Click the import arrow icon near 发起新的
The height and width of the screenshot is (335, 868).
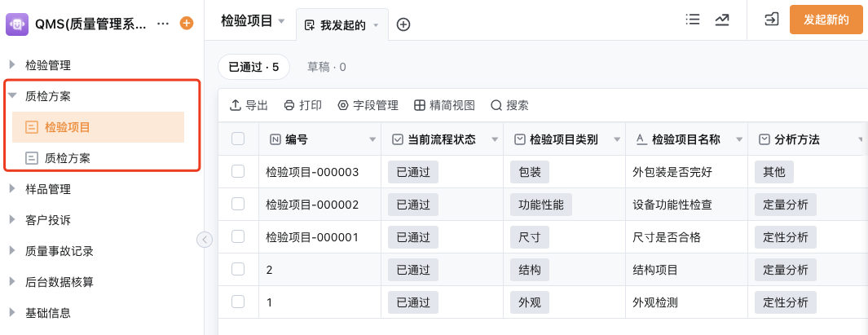click(772, 20)
